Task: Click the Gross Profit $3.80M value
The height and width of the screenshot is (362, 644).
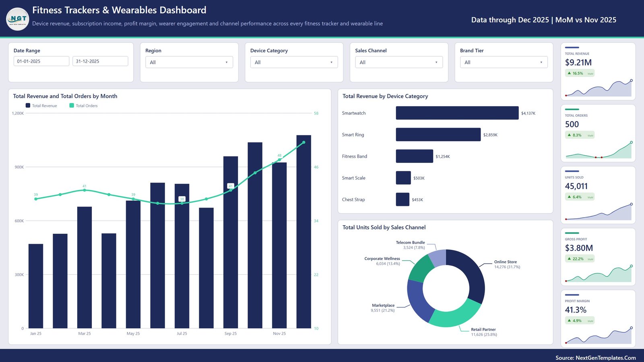Action: (x=579, y=248)
